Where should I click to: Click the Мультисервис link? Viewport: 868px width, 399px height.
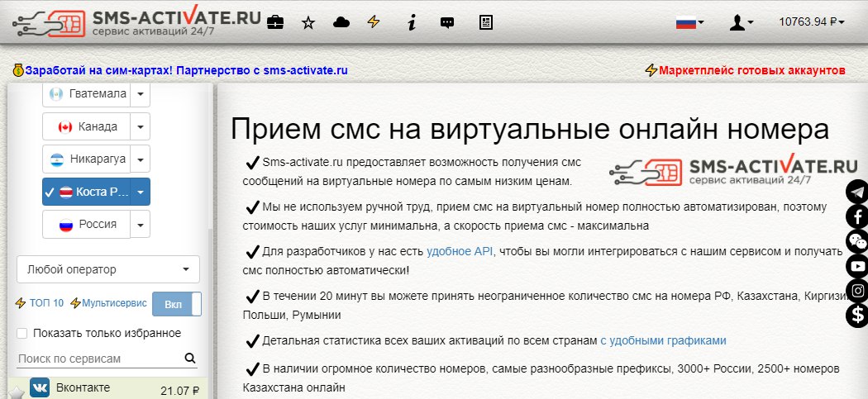click(x=114, y=303)
